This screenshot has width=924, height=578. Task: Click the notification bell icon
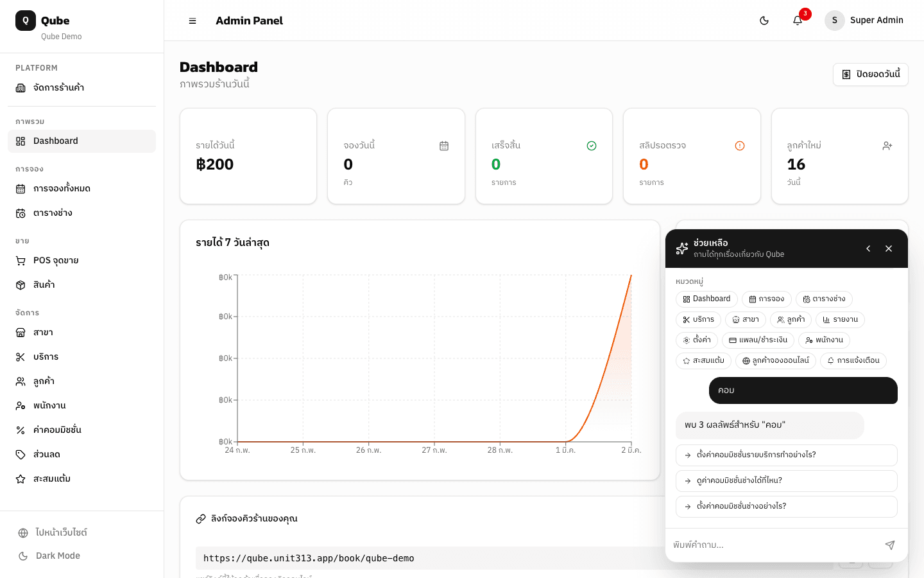coord(798,21)
